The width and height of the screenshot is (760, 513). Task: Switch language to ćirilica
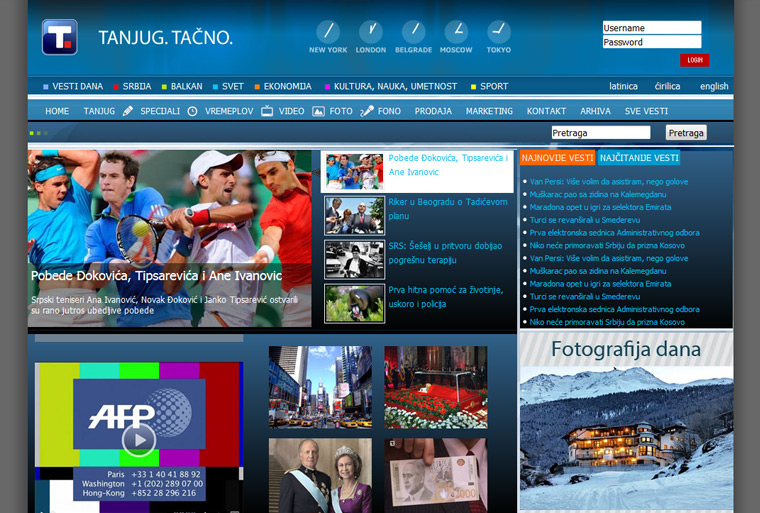(667, 86)
